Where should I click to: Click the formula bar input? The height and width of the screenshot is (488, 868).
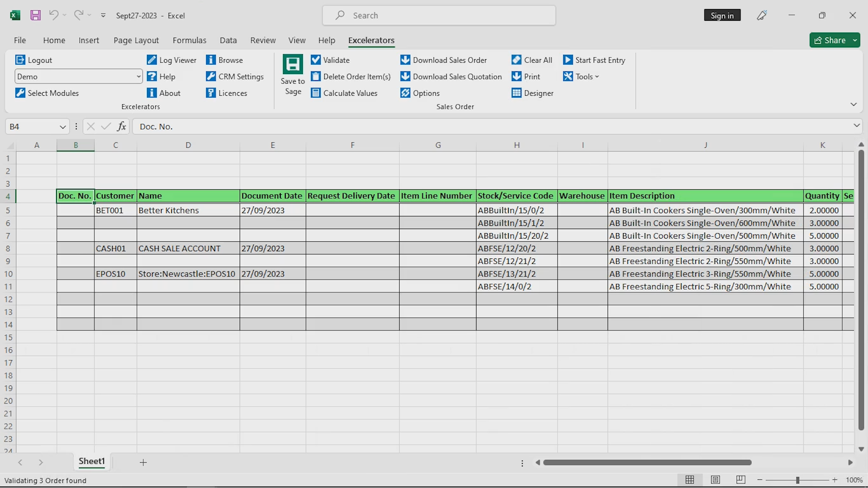(x=492, y=127)
